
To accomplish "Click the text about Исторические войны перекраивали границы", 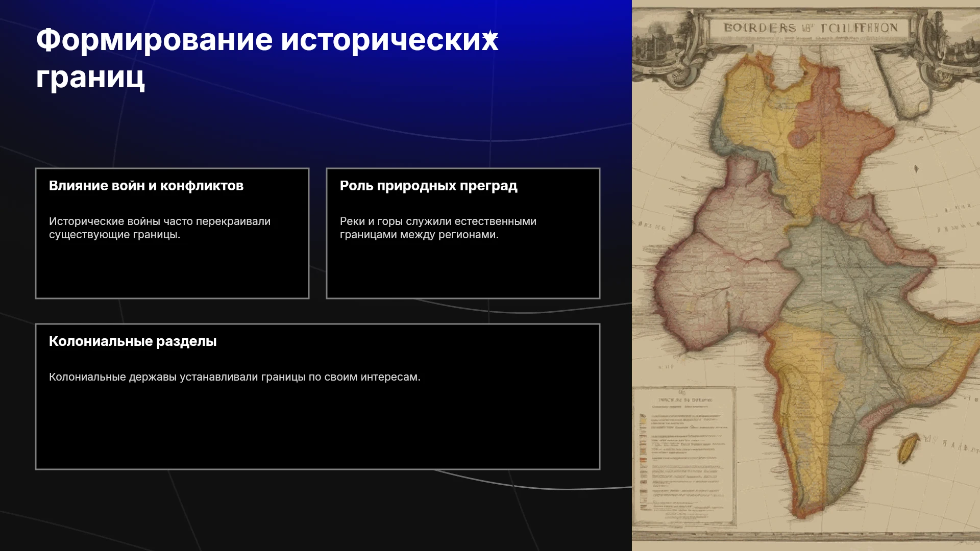I will (x=160, y=228).
